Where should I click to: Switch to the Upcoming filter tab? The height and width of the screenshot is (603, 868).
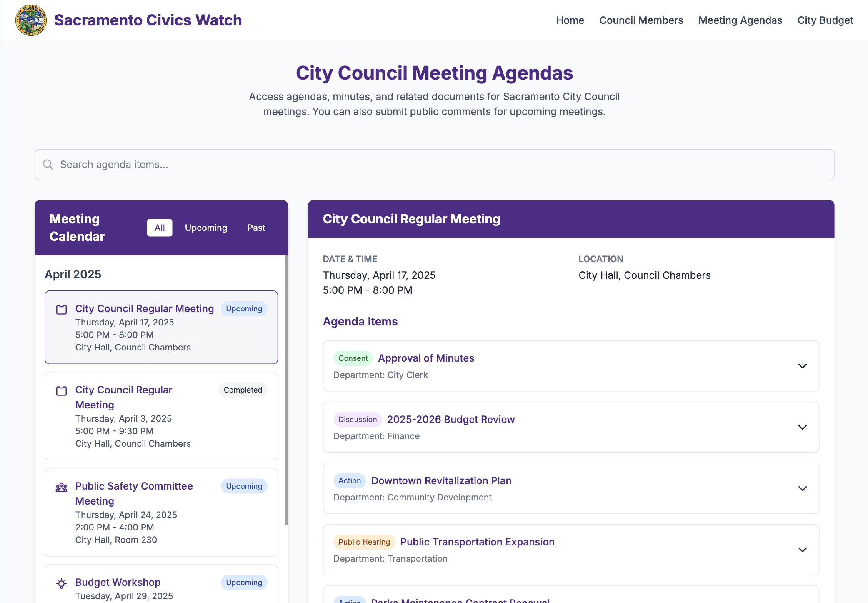point(206,228)
